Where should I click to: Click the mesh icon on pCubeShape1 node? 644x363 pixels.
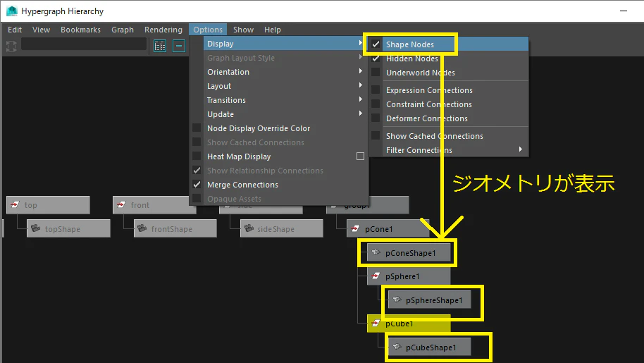click(397, 347)
